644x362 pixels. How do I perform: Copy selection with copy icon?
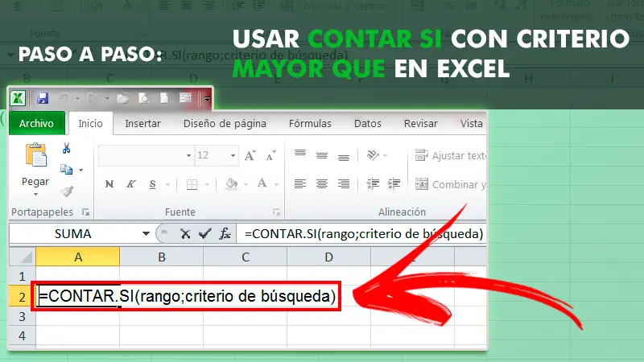point(66,169)
